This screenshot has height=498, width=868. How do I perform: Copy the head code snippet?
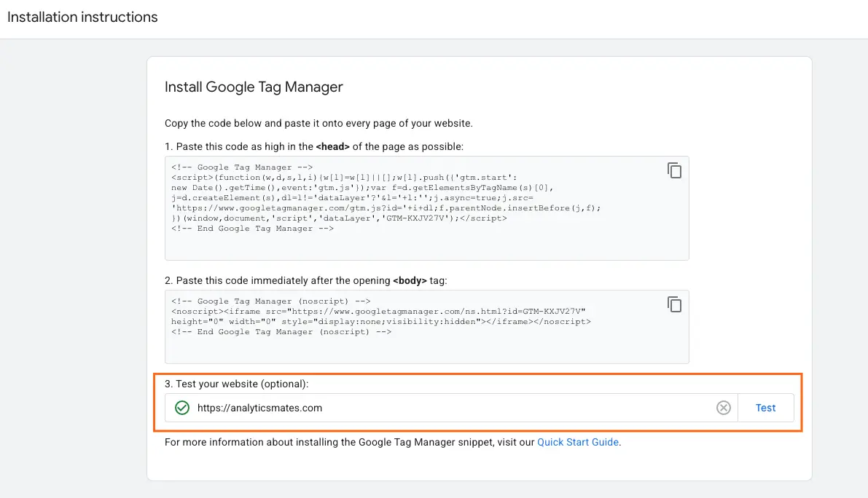(674, 170)
